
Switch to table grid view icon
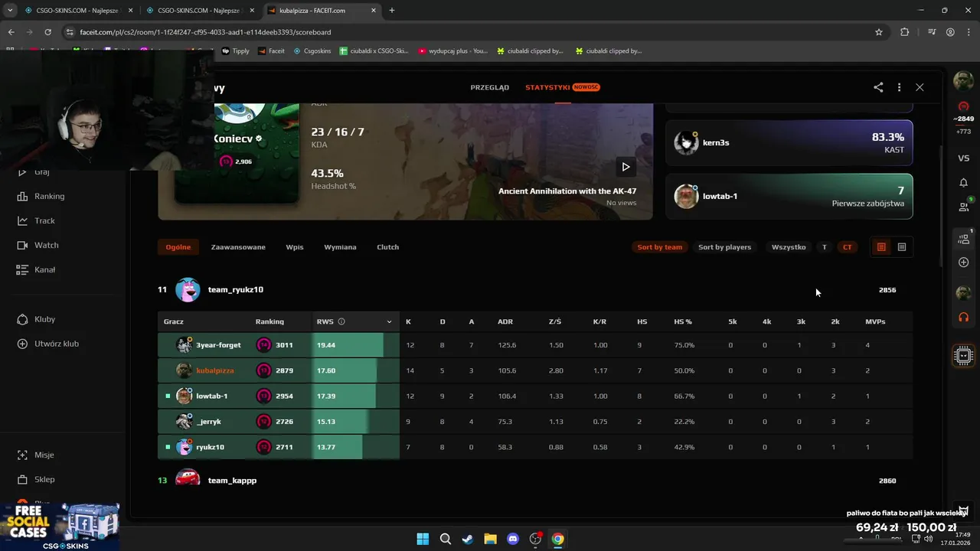click(902, 247)
